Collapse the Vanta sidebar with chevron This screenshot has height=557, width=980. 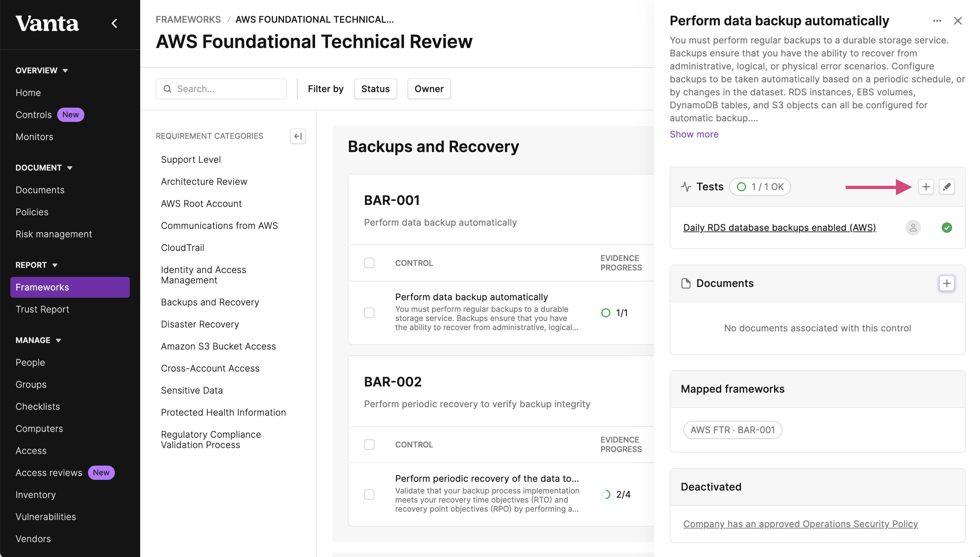pyautogui.click(x=114, y=23)
